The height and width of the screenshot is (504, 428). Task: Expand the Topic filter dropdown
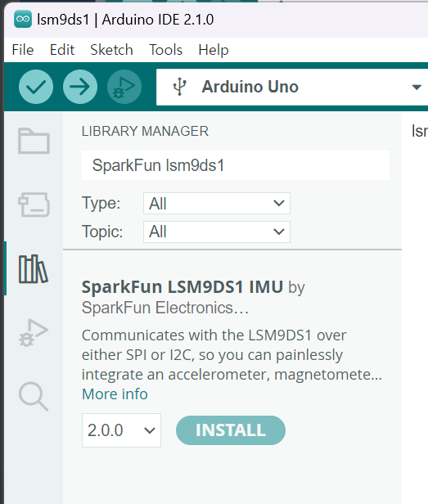[217, 232]
